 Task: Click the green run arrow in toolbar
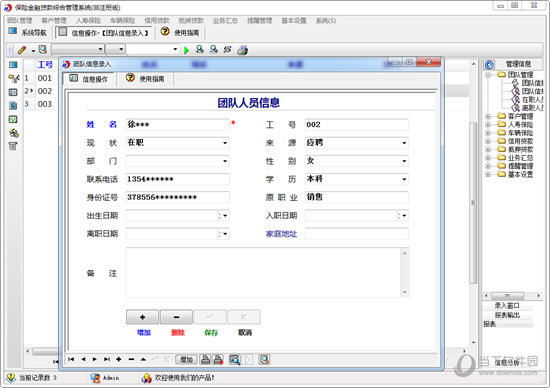tap(186, 50)
